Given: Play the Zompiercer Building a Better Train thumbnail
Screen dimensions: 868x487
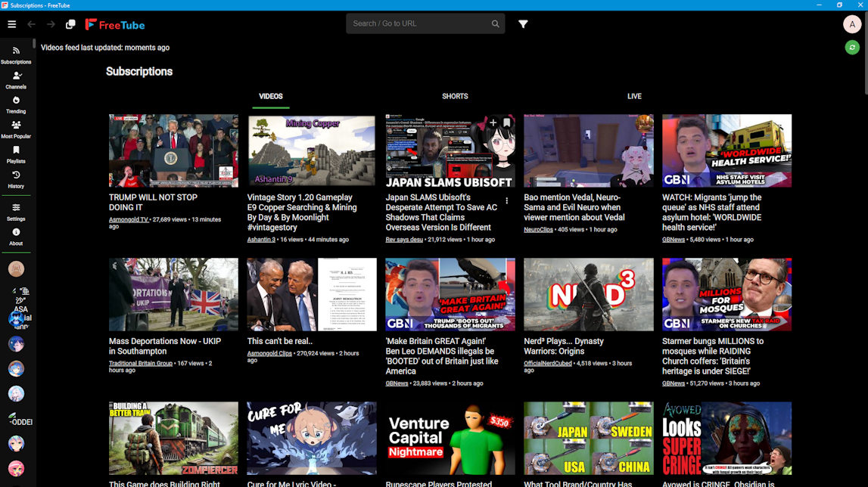Looking at the screenshot, I should click(174, 439).
